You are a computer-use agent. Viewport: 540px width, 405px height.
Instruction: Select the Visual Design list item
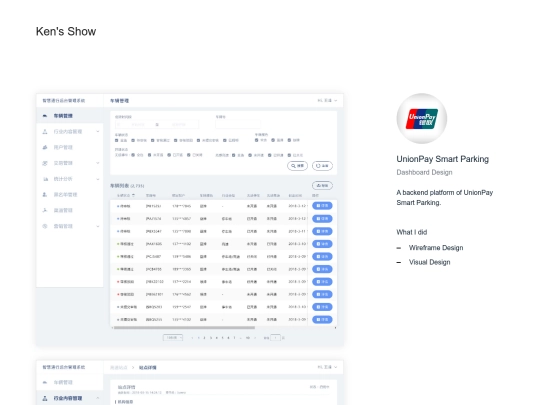click(429, 262)
